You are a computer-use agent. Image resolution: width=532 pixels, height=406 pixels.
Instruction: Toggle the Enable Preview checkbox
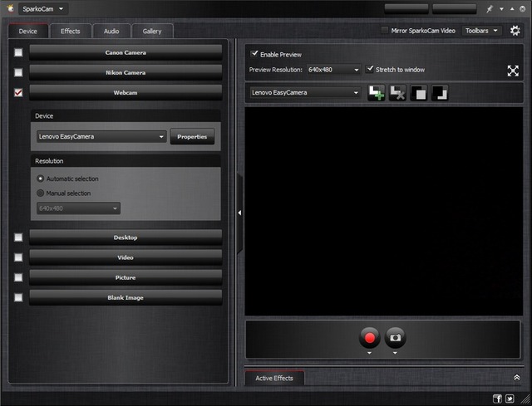[x=254, y=54]
